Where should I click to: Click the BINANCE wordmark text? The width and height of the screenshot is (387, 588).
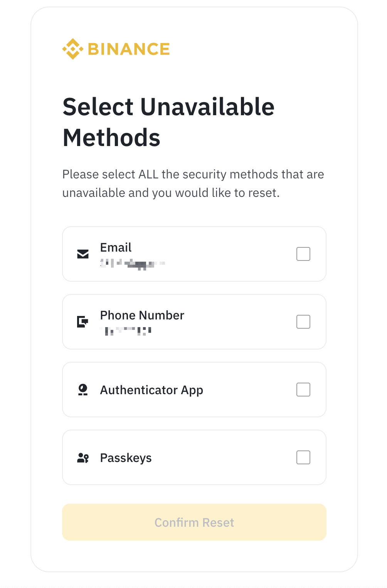[129, 49]
